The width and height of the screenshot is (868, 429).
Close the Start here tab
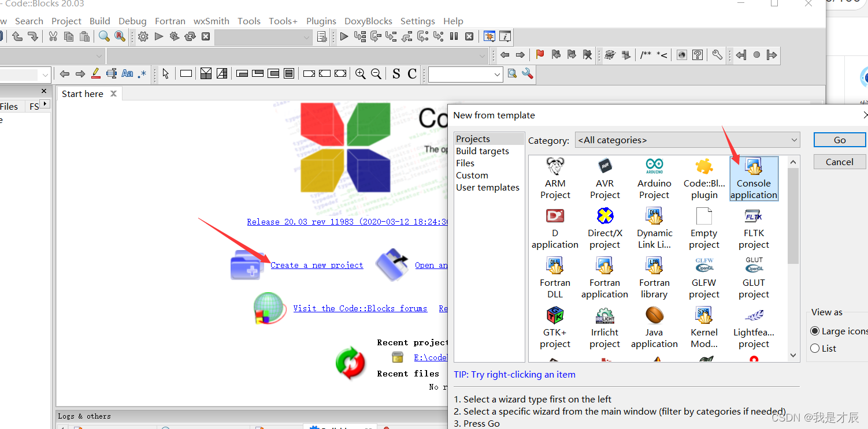[113, 94]
